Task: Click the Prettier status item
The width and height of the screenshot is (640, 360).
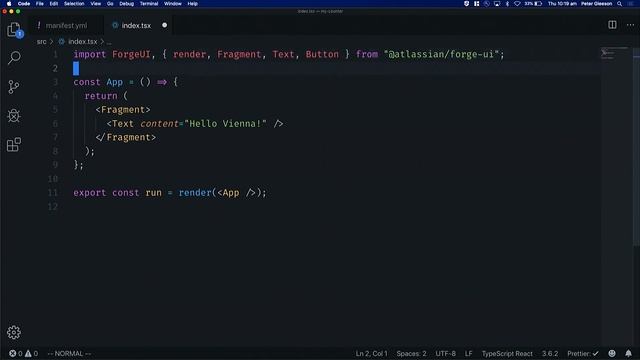Action: [x=583, y=353]
